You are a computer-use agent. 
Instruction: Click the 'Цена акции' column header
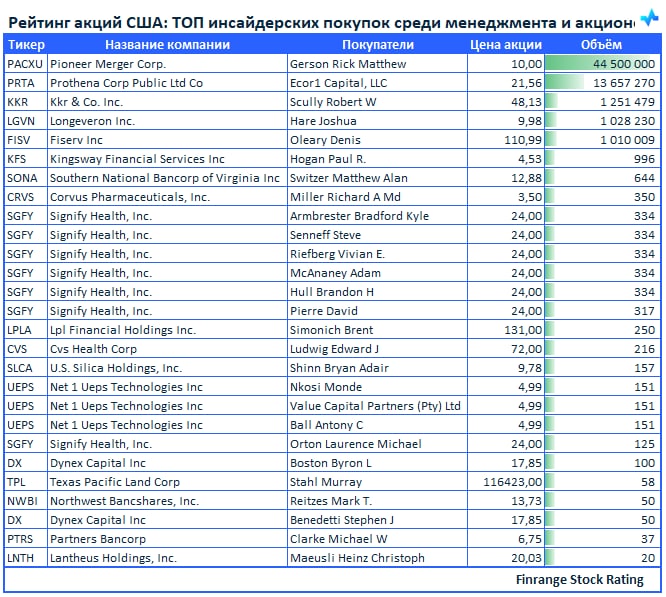click(x=506, y=45)
